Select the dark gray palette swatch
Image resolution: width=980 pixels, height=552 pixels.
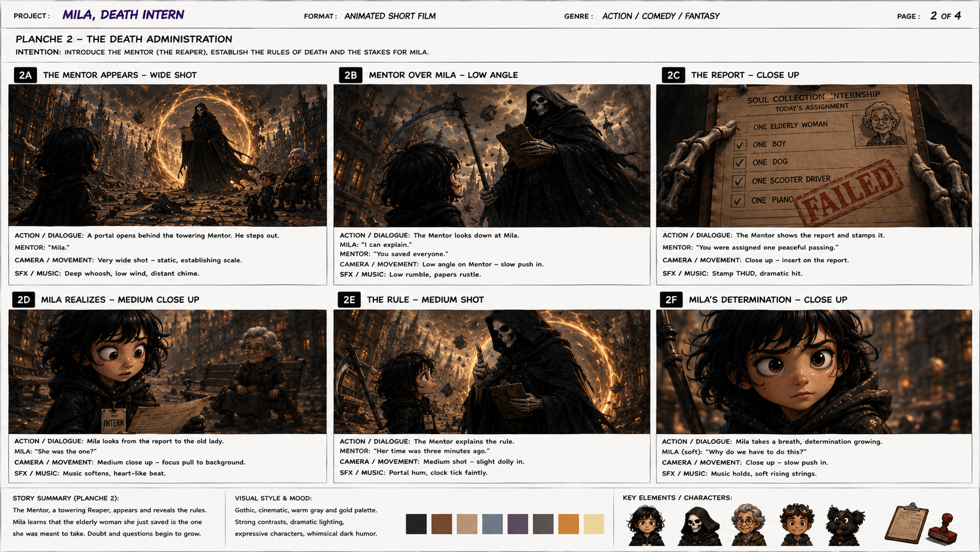543,524
